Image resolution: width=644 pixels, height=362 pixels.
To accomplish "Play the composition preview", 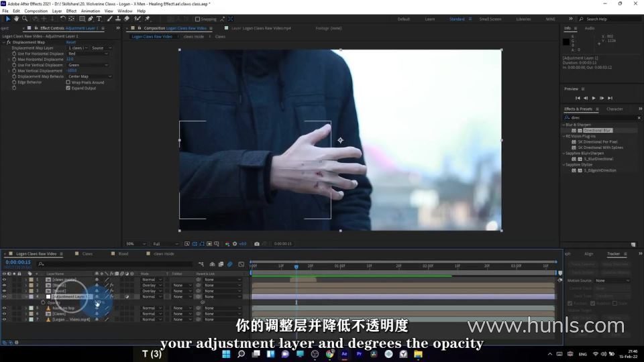I will pos(594,98).
